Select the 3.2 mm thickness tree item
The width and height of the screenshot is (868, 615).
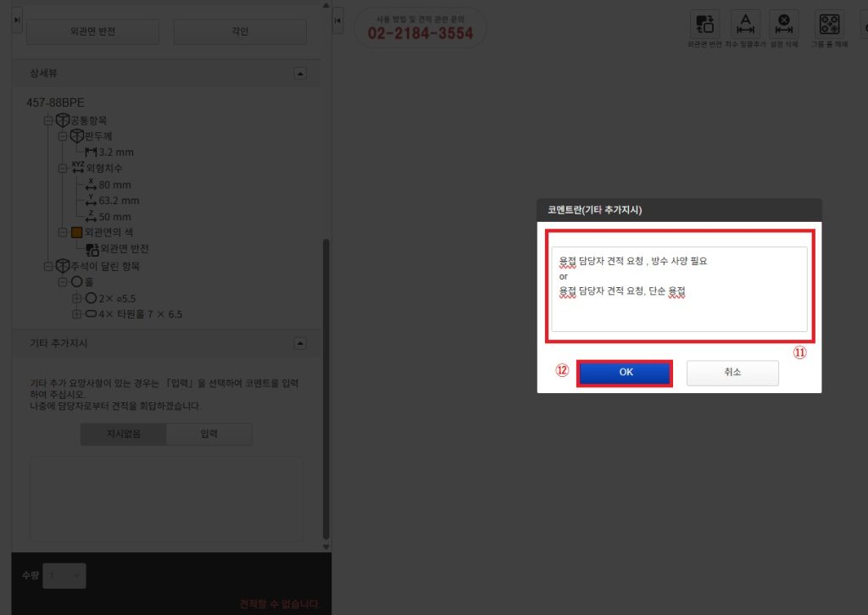point(116,152)
